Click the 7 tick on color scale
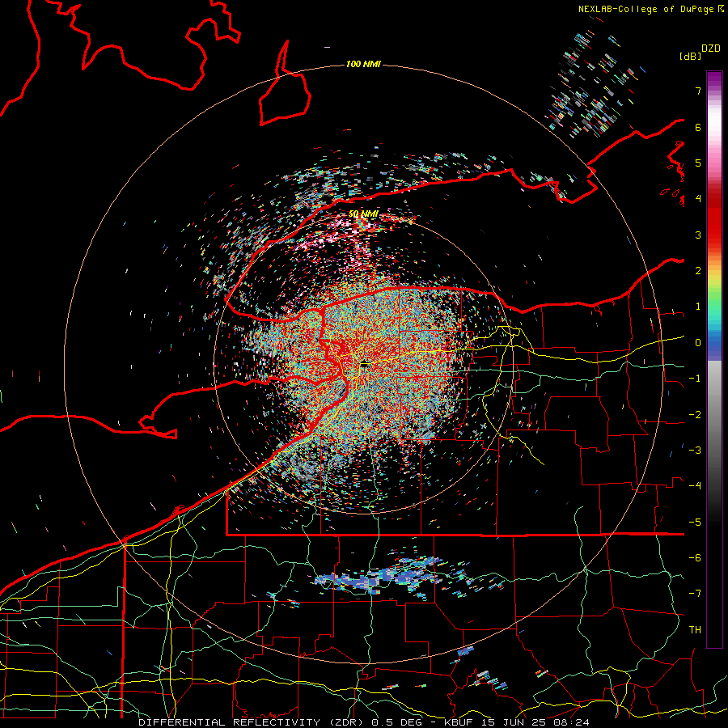Viewport: 728px width, 728px height. pos(698,91)
